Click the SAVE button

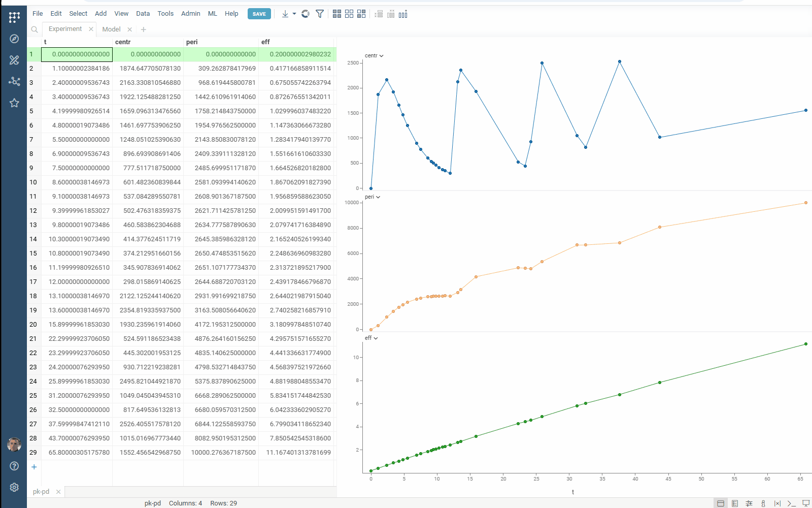pyautogui.click(x=259, y=14)
